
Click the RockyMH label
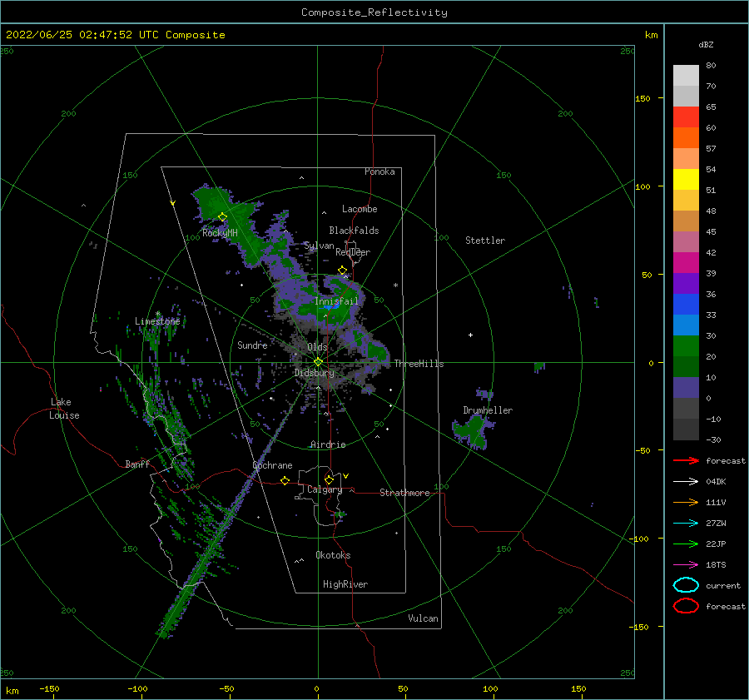coord(220,233)
